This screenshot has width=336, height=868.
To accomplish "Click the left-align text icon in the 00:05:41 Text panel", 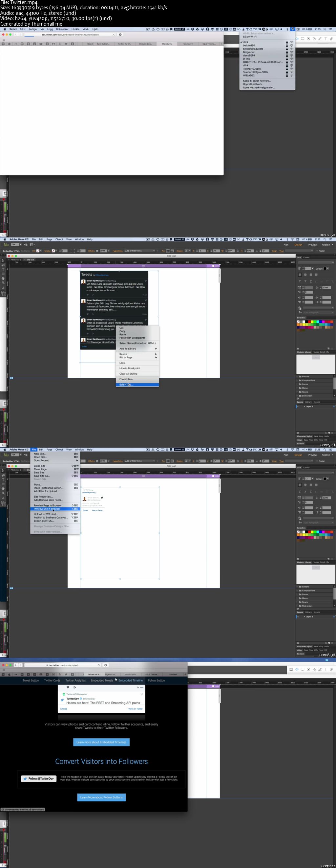I will pos(300,275).
